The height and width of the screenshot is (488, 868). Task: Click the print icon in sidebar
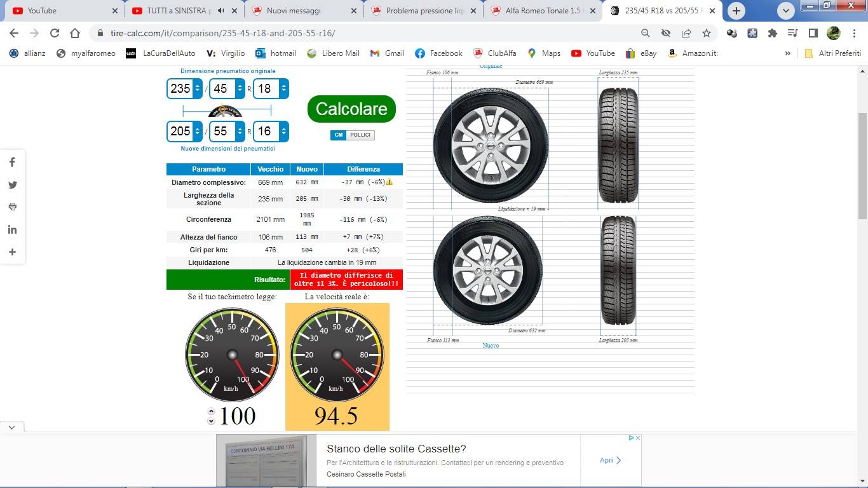click(x=12, y=207)
